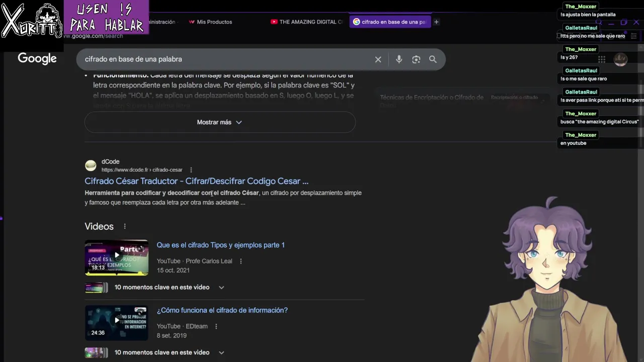Click chat message '!s y 26?'

point(569,57)
